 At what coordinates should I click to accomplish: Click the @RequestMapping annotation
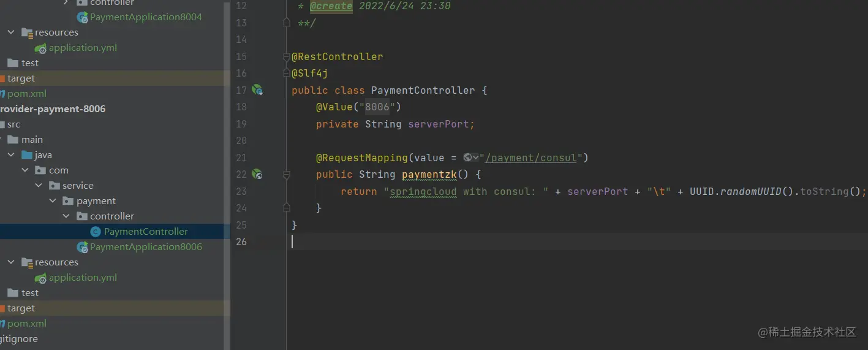point(361,158)
